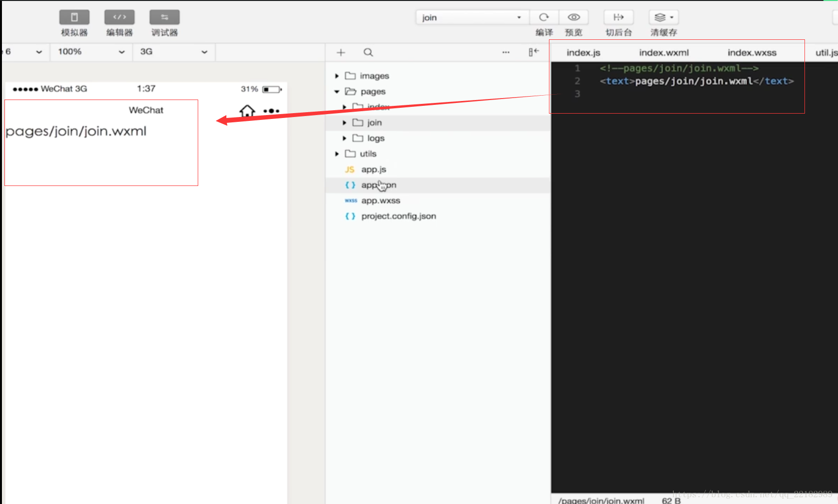Click the images folder icon

(x=350, y=76)
